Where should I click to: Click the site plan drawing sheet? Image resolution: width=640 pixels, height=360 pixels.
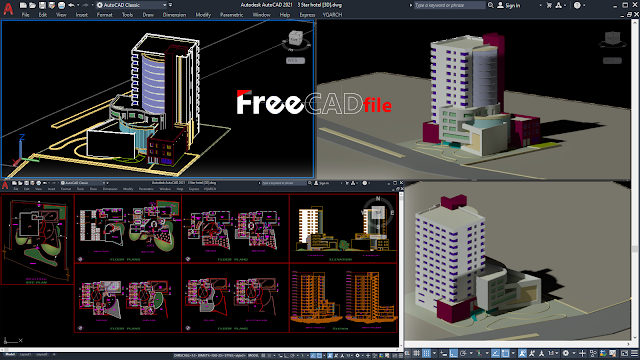pyautogui.click(x=38, y=239)
